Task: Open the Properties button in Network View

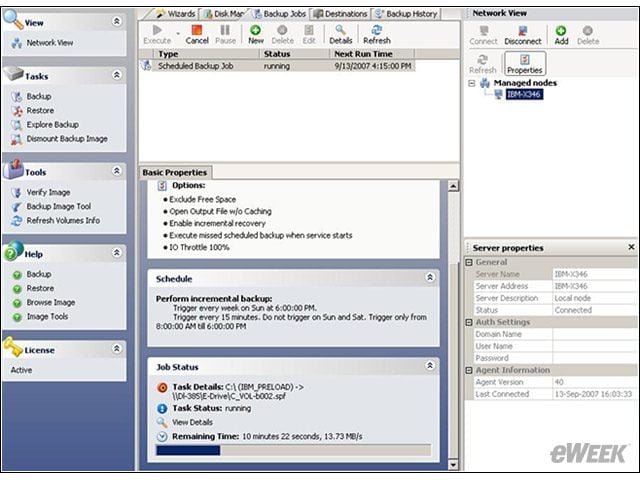Action: [x=524, y=64]
